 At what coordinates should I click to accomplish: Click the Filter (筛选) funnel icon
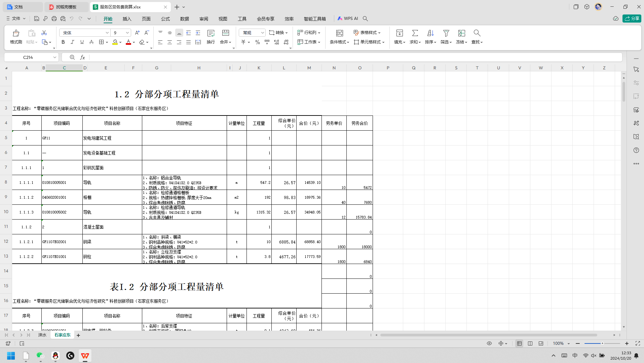pos(446,33)
